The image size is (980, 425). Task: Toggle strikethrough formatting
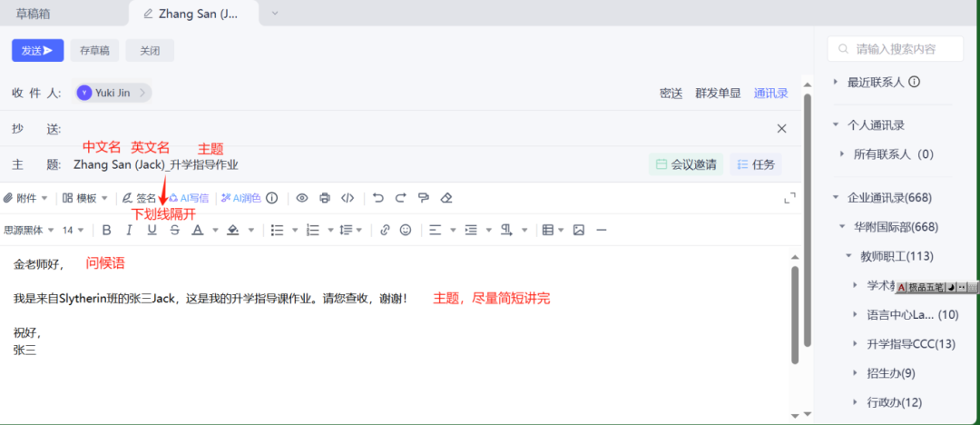(x=174, y=230)
